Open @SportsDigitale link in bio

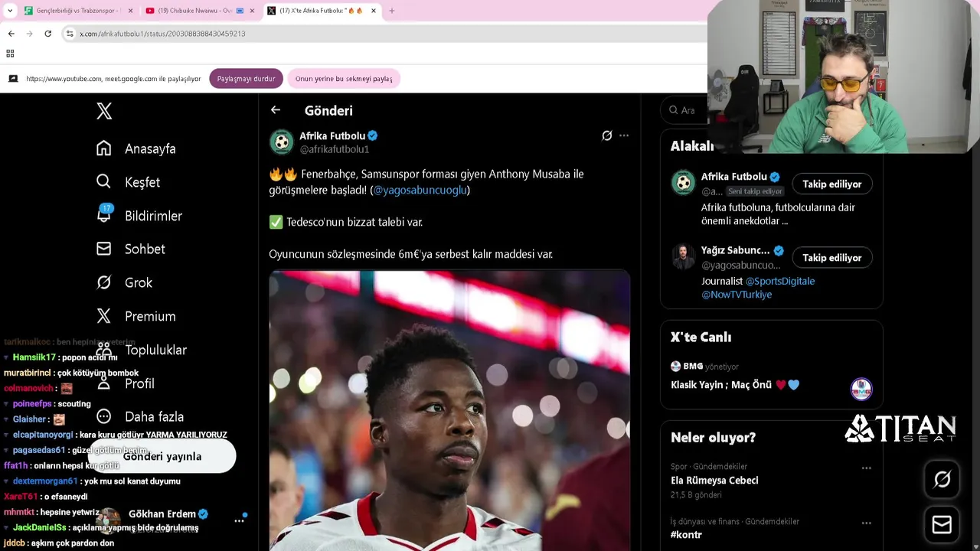pos(779,281)
